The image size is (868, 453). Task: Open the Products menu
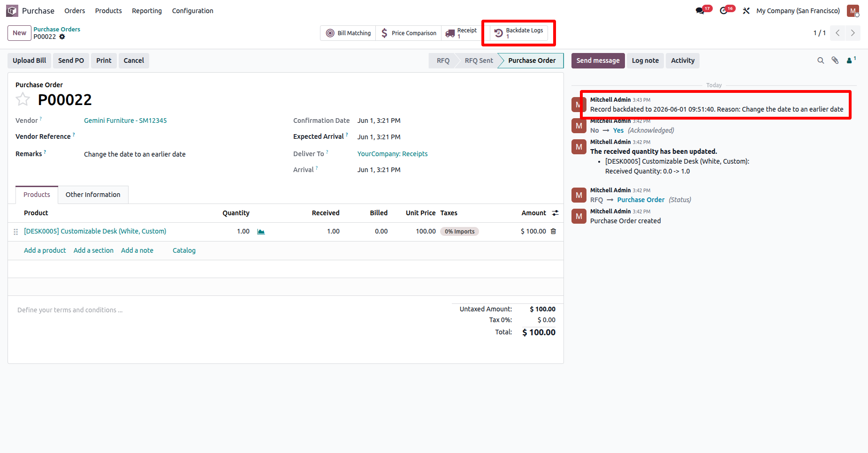[108, 11]
